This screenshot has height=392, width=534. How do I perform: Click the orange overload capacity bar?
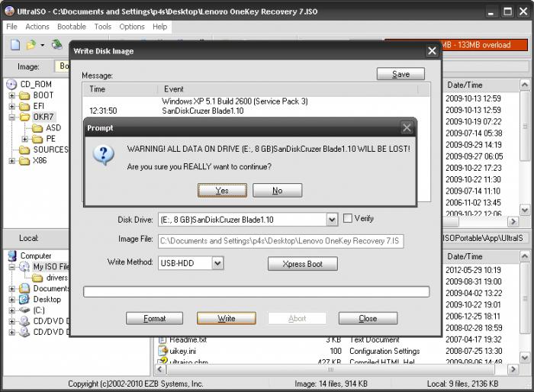(x=456, y=45)
